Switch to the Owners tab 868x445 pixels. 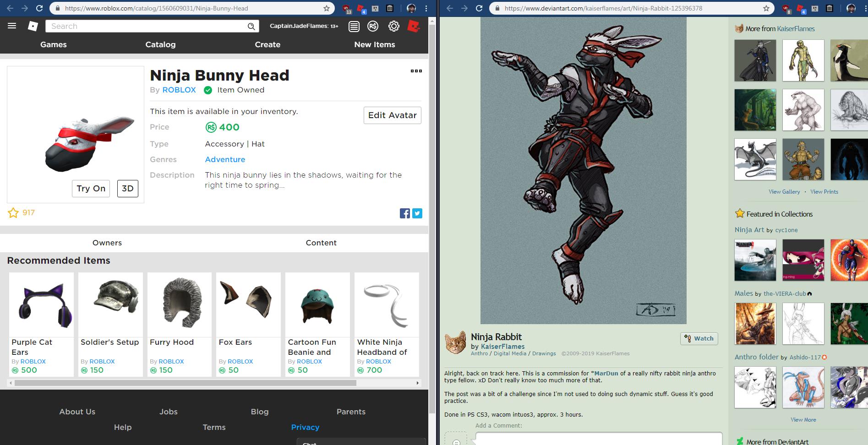pyautogui.click(x=107, y=243)
